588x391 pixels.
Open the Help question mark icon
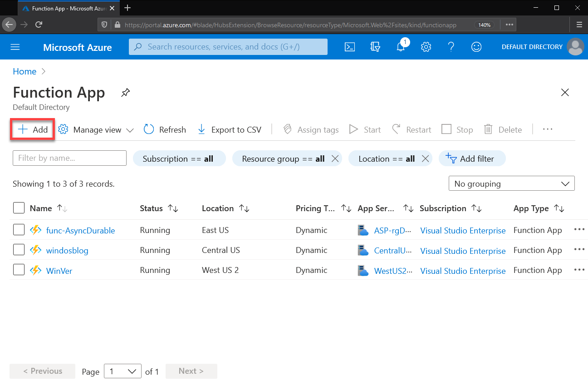[x=451, y=47]
